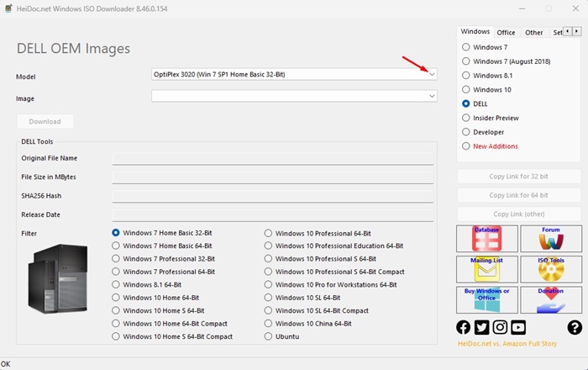Image resolution: width=588 pixels, height=370 pixels.
Task: Open the Forum icon tile
Action: 551,239
